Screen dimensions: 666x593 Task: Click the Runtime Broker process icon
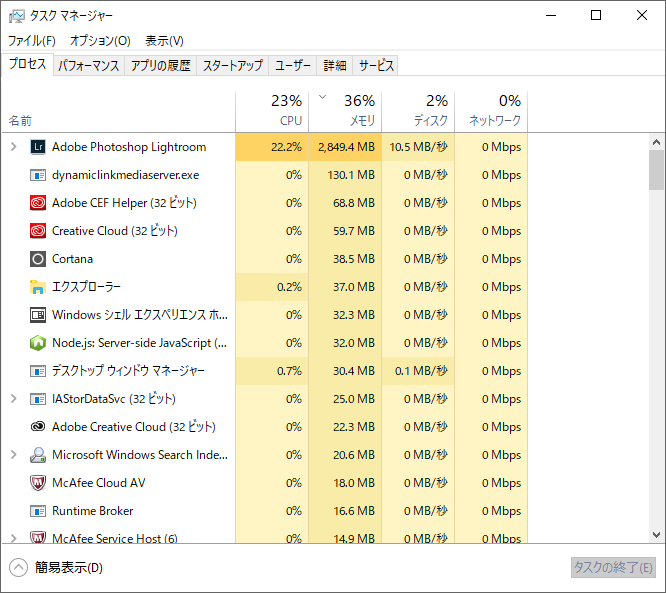[x=38, y=511]
